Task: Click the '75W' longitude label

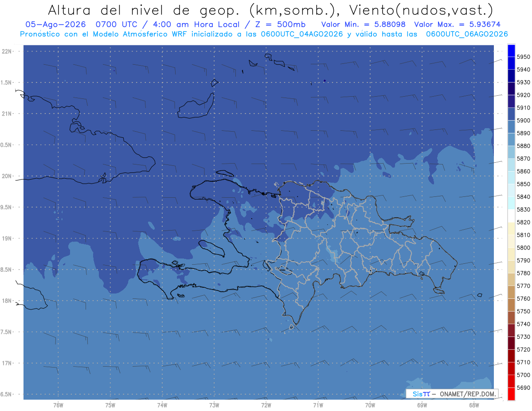Action: point(110,405)
